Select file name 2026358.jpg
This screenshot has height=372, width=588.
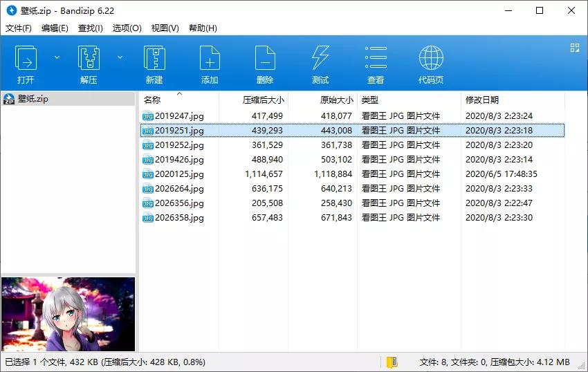click(x=179, y=218)
